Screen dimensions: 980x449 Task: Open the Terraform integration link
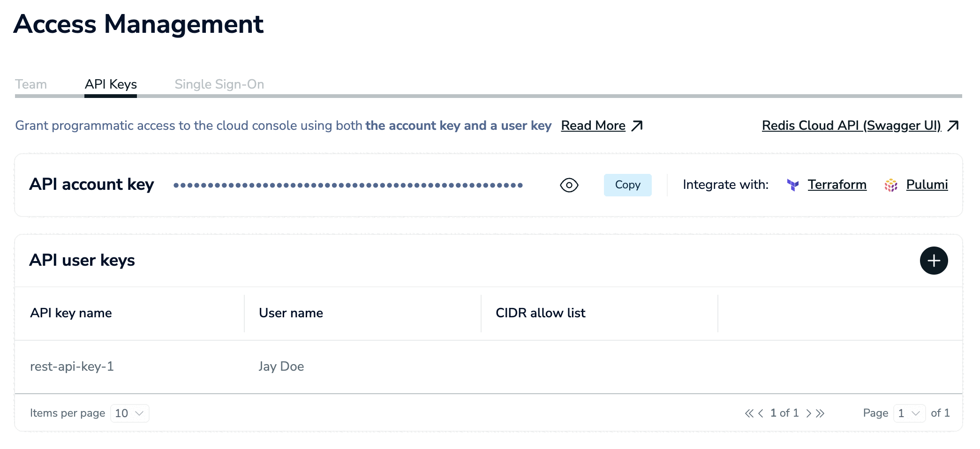837,185
